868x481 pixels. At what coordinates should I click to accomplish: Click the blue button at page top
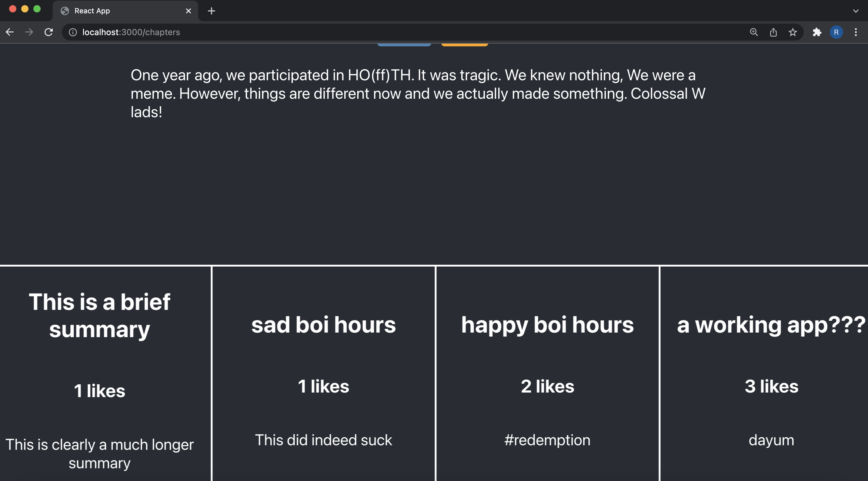pos(404,45)
